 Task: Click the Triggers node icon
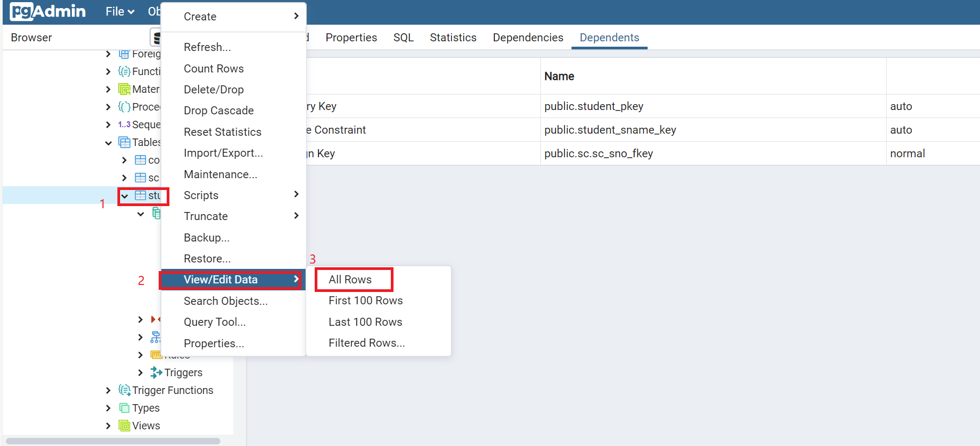click(x=156, y=372)
